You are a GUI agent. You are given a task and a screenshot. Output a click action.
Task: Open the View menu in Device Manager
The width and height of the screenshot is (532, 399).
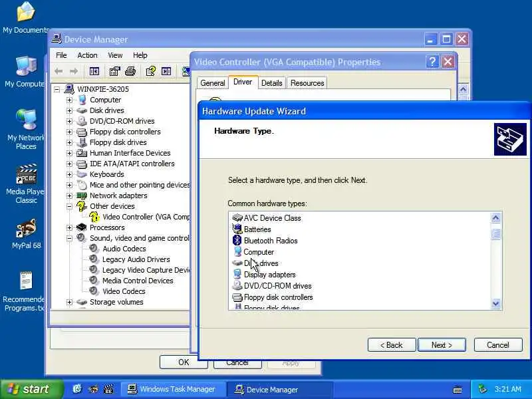[x=115, y=55]
